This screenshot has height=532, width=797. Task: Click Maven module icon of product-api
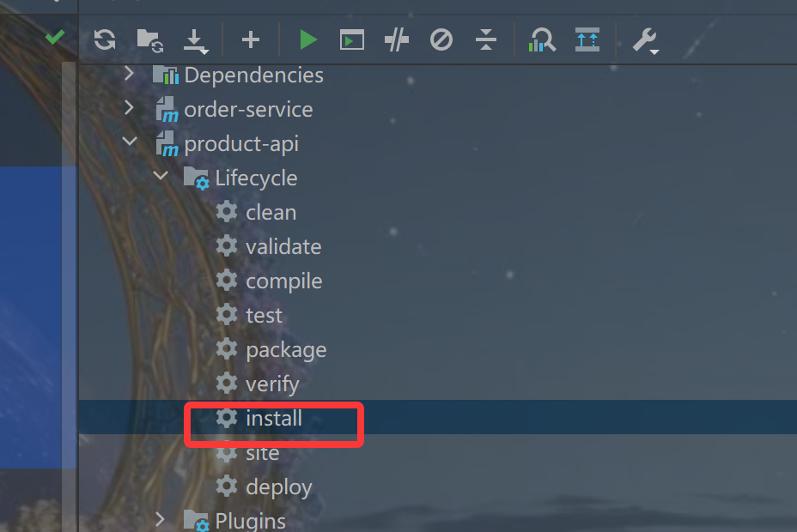pos(167,144)
